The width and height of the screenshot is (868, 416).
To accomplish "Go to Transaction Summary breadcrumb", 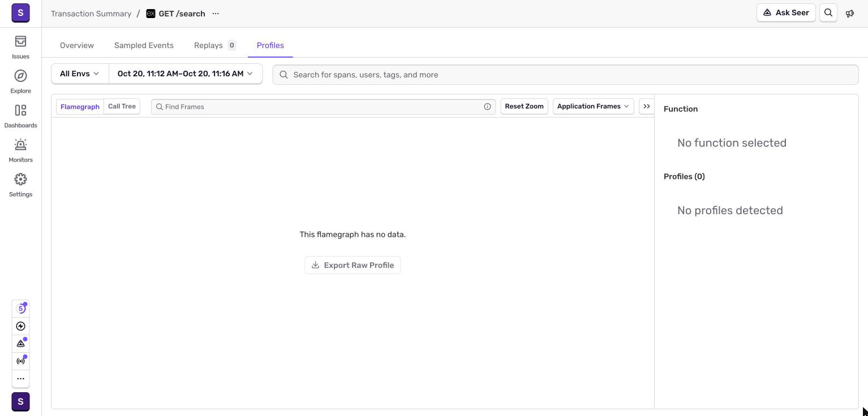I will point(91,14).
